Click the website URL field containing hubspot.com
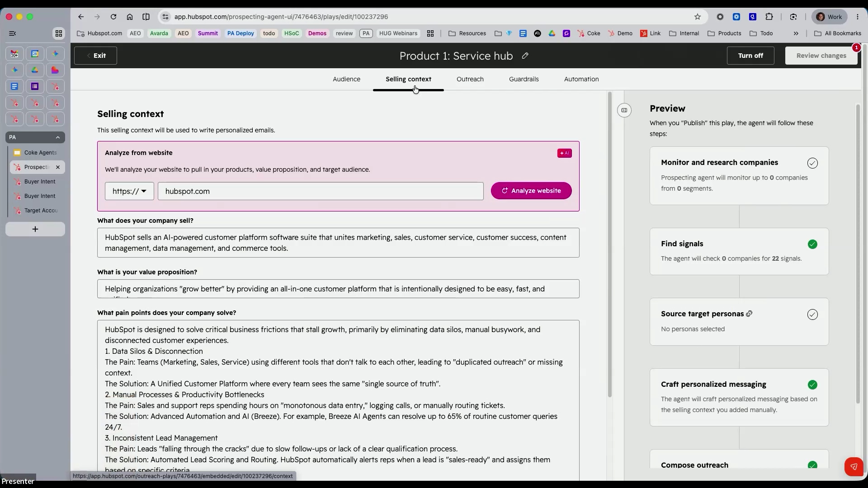Screen dimensions: 868x488 tap(321, 191)
